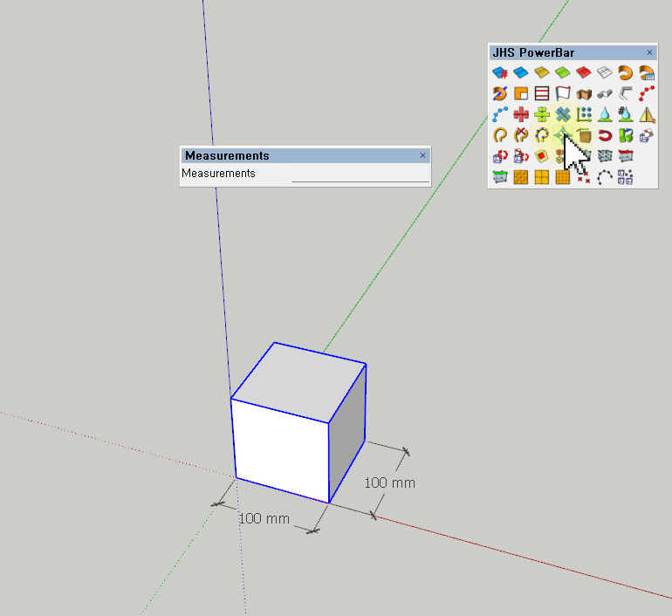Close the JHS PowerBar toolbar
This screenshot has width=672, height=616.
pos(649,52)
